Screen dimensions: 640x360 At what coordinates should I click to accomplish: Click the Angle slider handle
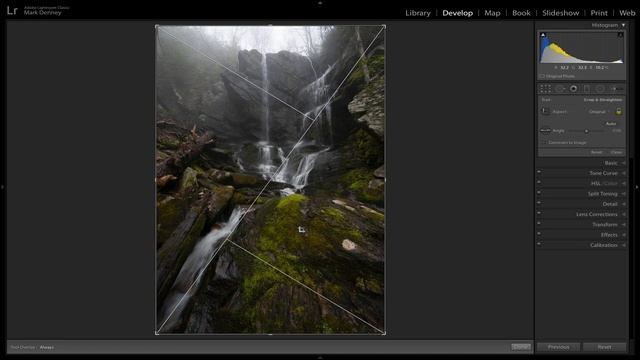tap(587, 131)
